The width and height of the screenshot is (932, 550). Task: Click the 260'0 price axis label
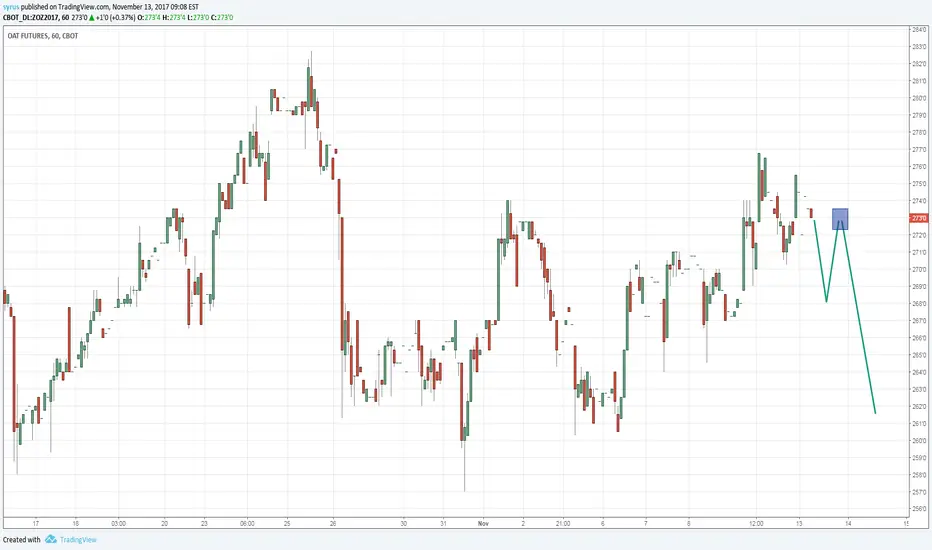[920, 441]
